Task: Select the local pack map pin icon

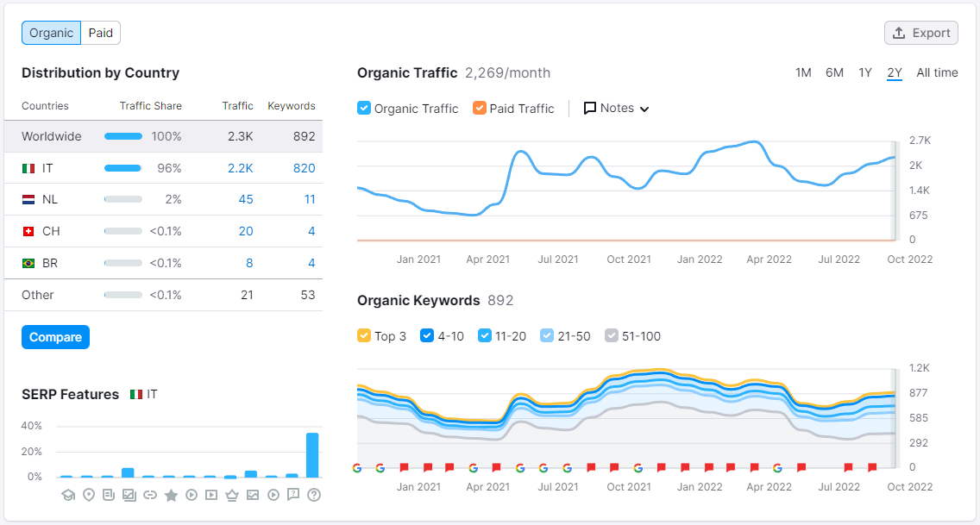Action: [x=89, y=495]
